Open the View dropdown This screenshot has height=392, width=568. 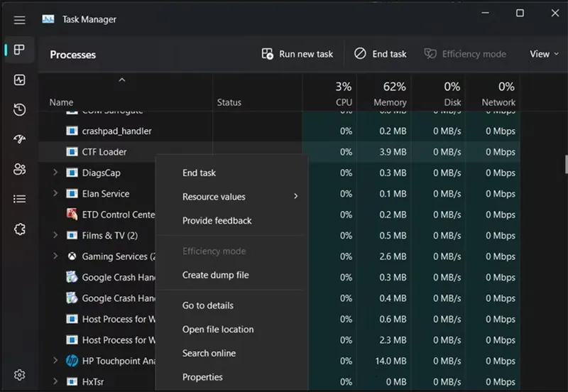pyautogui.click(x=544, y=54)
